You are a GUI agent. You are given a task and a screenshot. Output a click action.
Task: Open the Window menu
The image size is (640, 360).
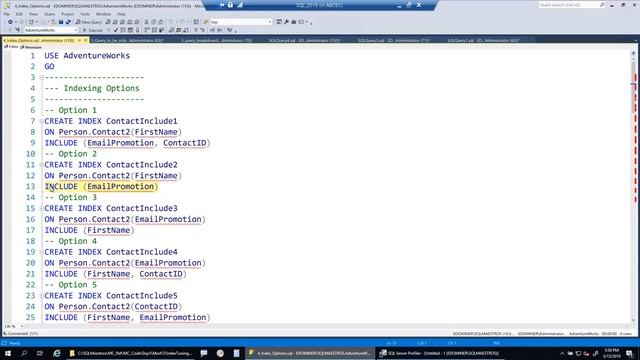click(103, 14)
